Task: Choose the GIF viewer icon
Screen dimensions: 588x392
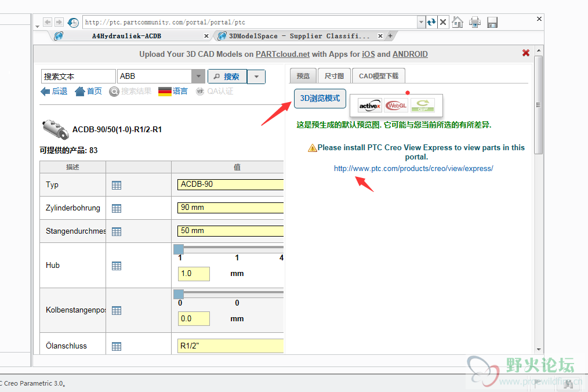Action: (x=423, y=106)
